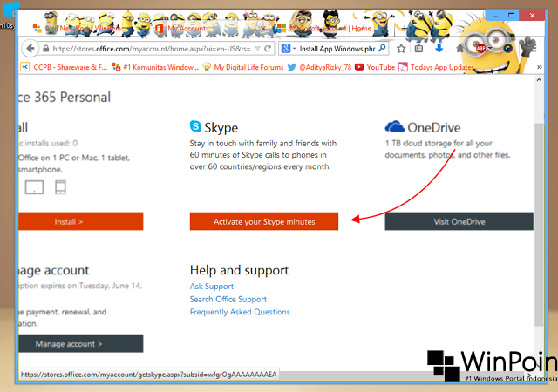This screenshot has width=558, height=392.
Task: Click the vertical scrollbar thumb
Action: [539, 224]
